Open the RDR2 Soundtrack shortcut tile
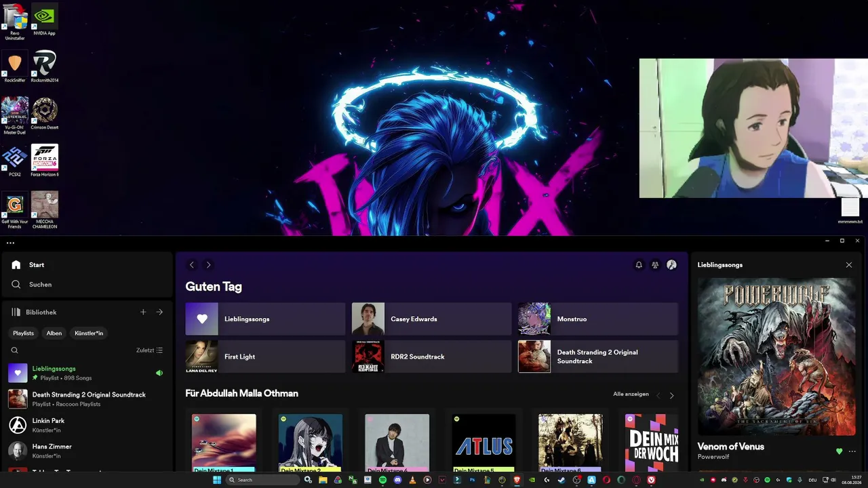 pos(431,357)
